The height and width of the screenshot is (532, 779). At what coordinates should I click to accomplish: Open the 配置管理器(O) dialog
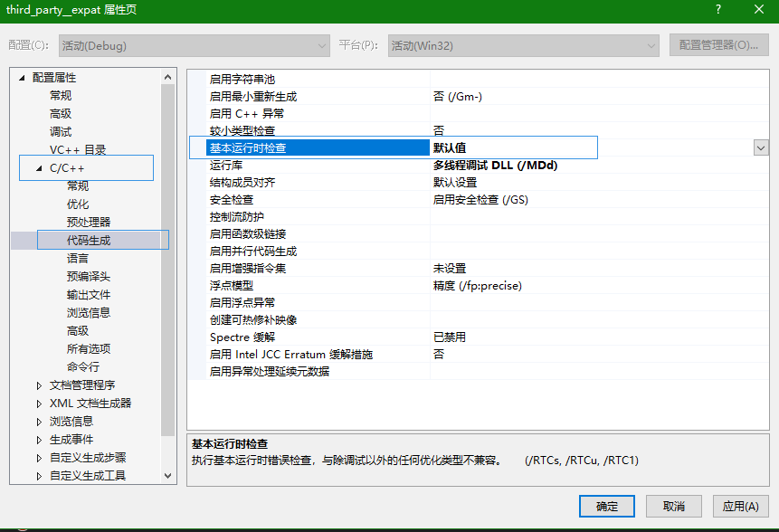point(719,45)
